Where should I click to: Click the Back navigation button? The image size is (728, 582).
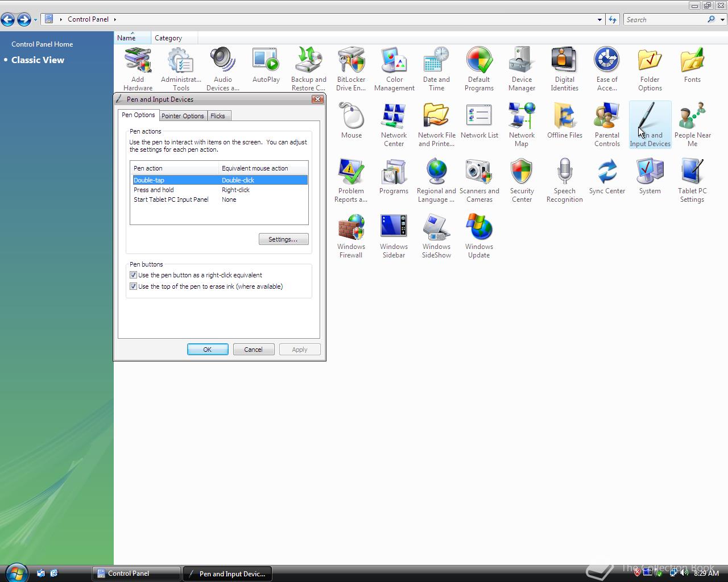[7, 20]
